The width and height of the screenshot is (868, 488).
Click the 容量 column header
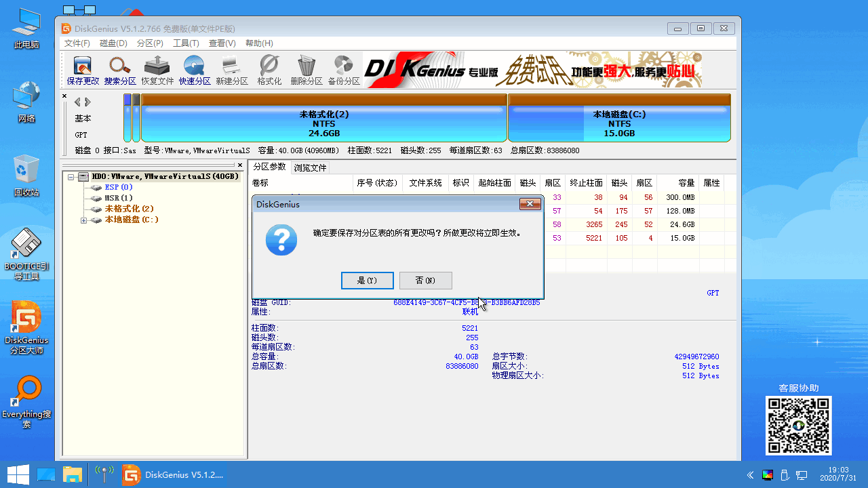pos(677,183)
